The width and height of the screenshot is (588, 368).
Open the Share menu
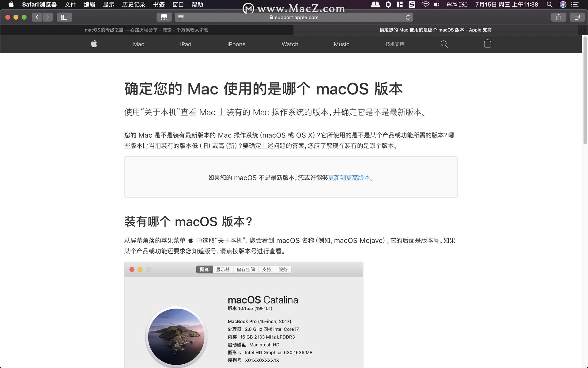[x=559, y=17]
